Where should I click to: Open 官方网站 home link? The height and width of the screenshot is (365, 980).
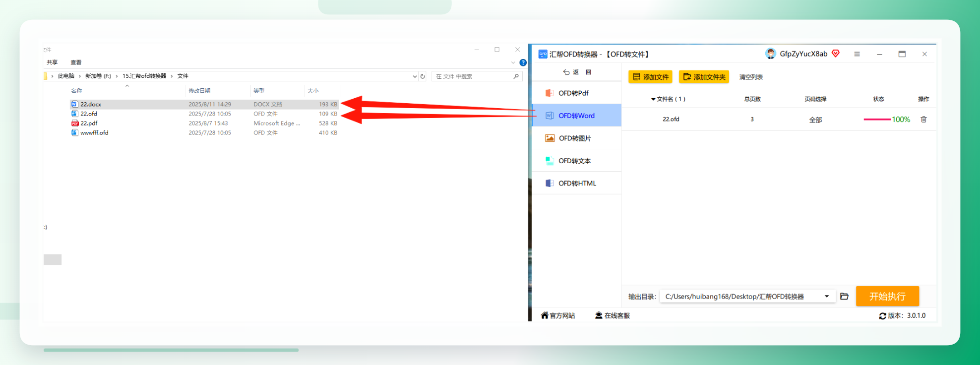tap(558, 315)
